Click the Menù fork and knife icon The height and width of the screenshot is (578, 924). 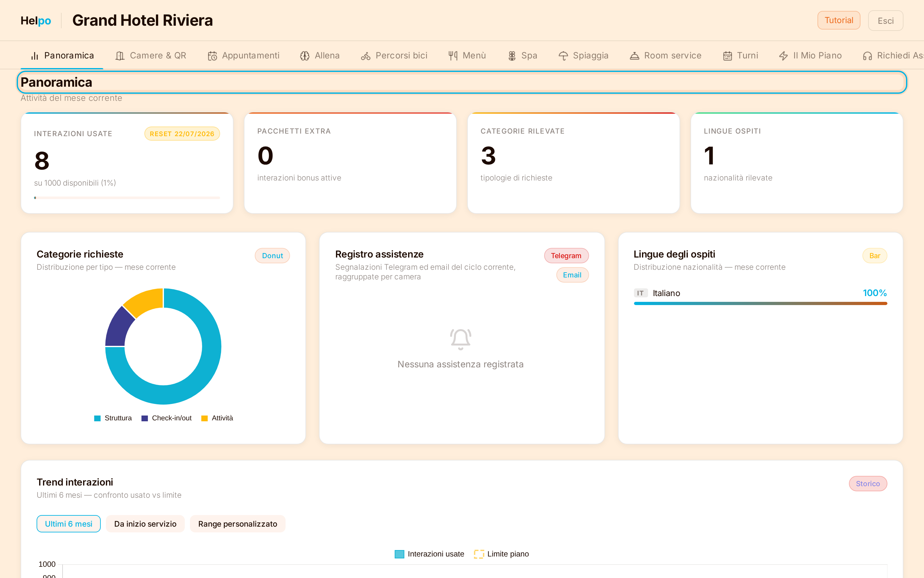tap(453, 56)
